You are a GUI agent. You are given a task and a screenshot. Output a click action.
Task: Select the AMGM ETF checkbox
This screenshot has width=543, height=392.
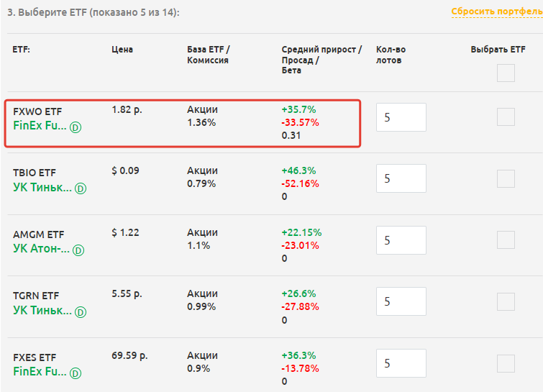click(x=506, y=240)
